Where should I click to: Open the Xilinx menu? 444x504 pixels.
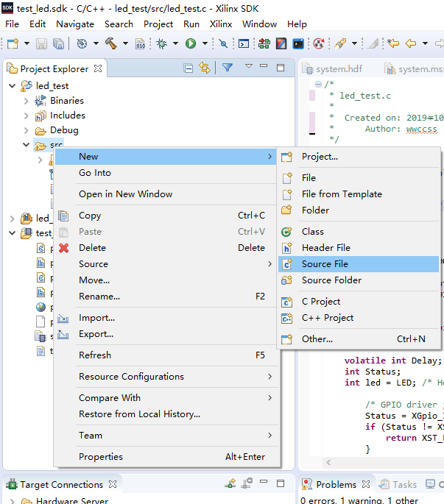pos(221,24)
